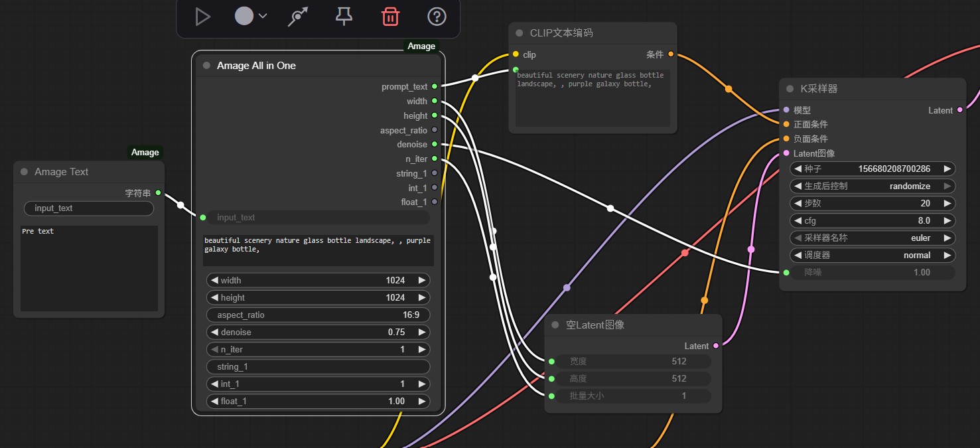Click the CLIP文本编码 prompt text area
The width and height of the screenshot is (980, 448).
pyautogui.click(x=593, y=98)
